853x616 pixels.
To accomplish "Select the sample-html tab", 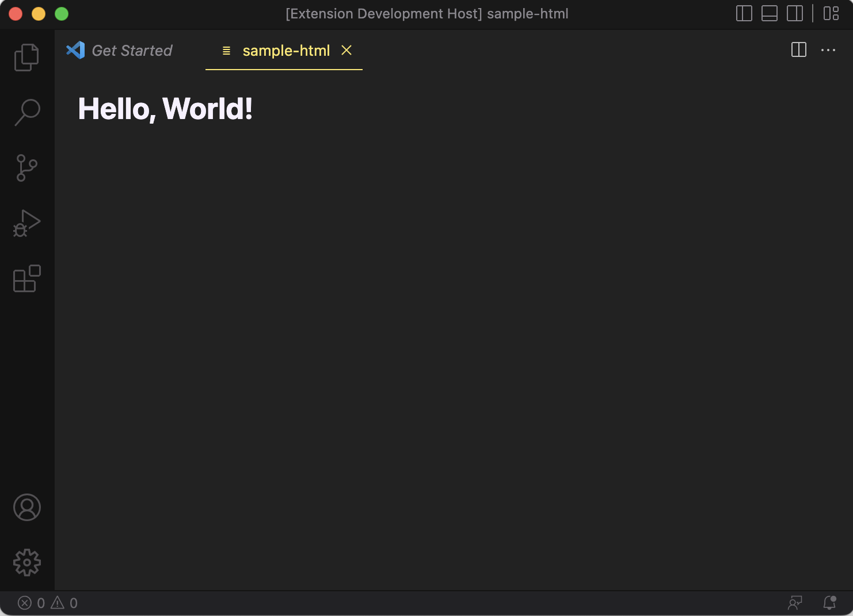I will (284, 51).
